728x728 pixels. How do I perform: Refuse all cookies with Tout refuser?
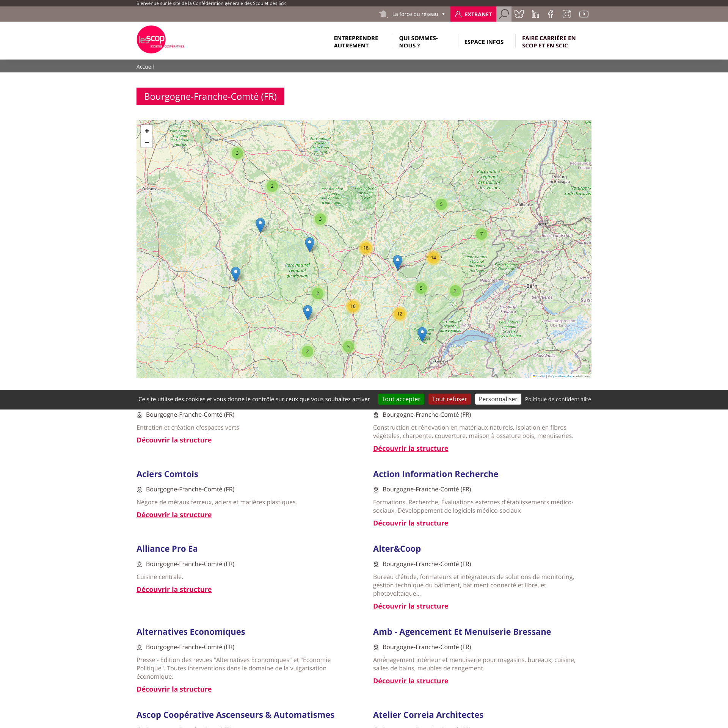pyautogui.click(x=449, y=399)
